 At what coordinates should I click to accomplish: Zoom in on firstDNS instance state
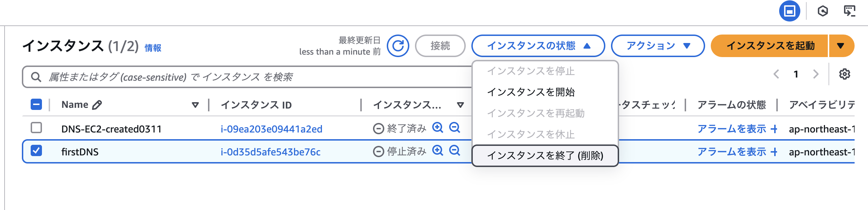438,150
